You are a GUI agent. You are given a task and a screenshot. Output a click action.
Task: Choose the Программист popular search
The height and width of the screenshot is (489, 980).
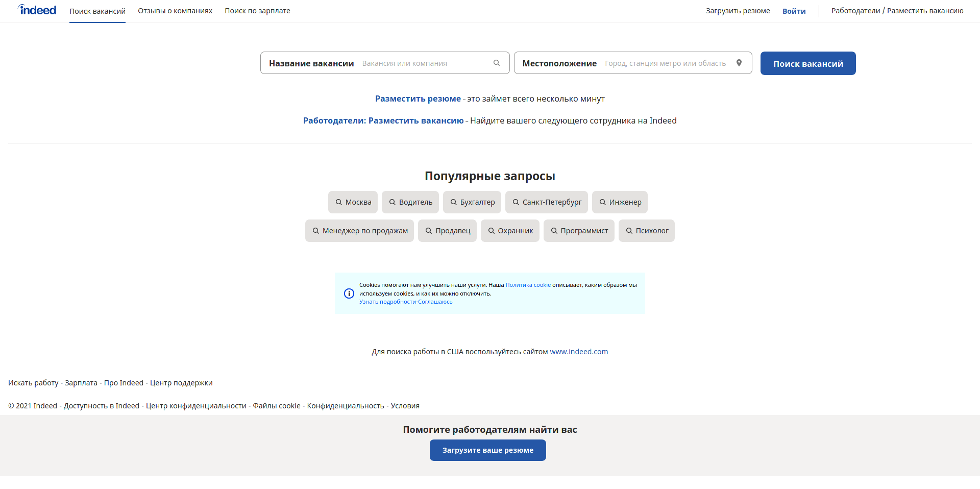579,231
